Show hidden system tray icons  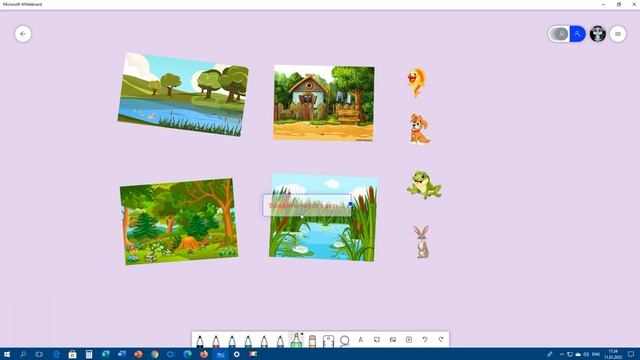tap(562, 354)
